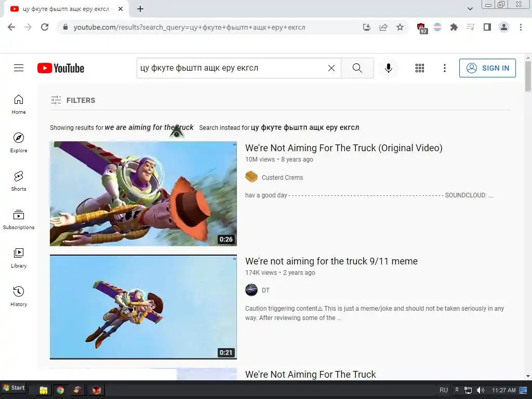This screenshot has height=399, width=532.
Task: Close the YouTube results tab
Action: point(121,9)
